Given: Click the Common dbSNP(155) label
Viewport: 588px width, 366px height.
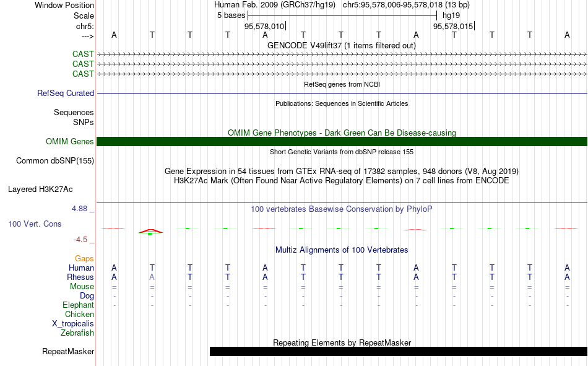Looking at the screenshot, I should [55, 160].
